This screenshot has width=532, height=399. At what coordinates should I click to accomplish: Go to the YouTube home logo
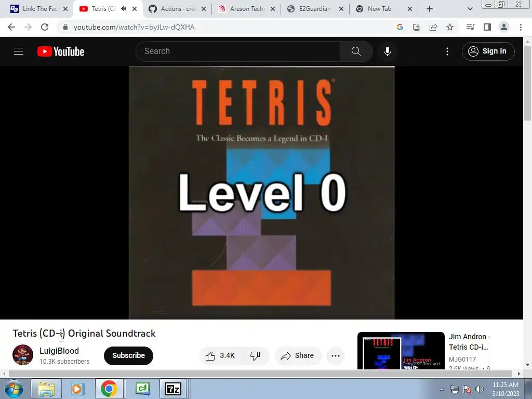[x=61, y=51]
